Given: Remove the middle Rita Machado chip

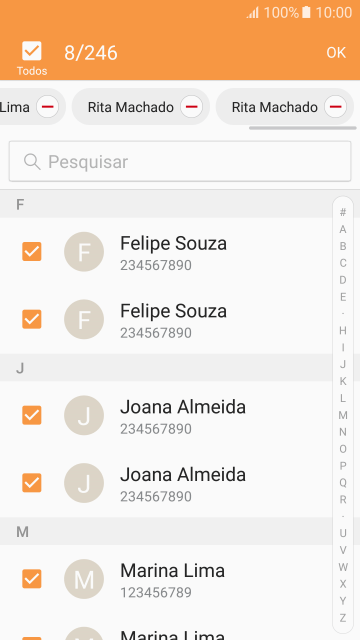Looking at the screenshot, I should (x=191, y=107).
